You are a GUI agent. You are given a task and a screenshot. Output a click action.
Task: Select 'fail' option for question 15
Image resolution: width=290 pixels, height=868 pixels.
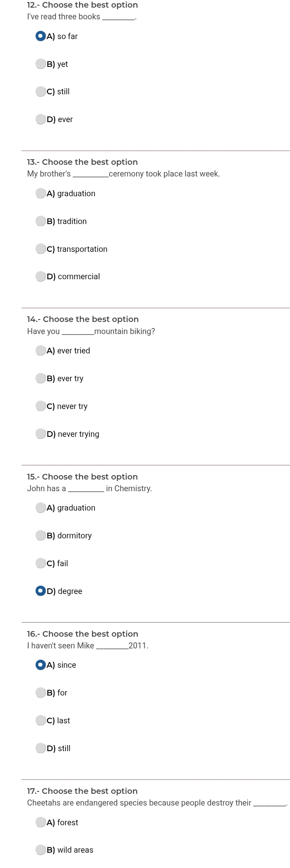coord(41,563)
